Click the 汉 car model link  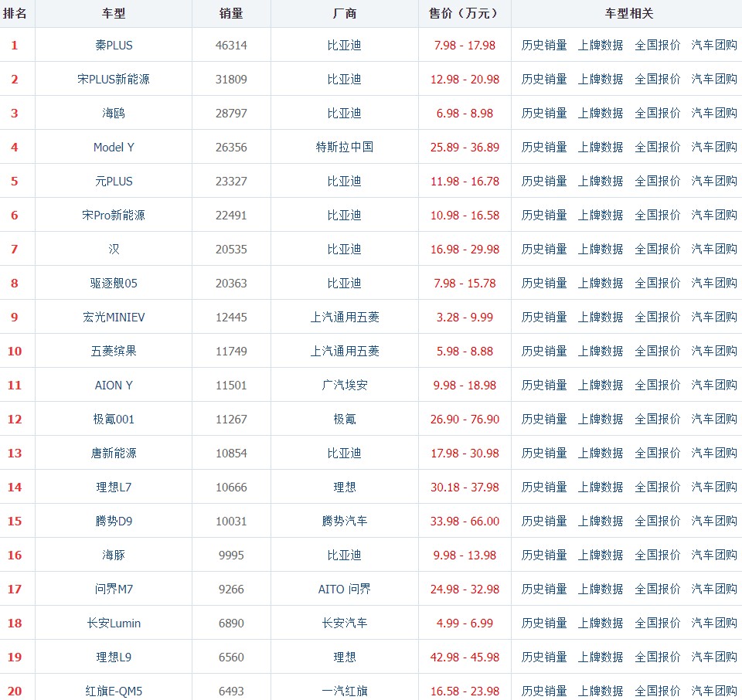(x=114, y=250)
